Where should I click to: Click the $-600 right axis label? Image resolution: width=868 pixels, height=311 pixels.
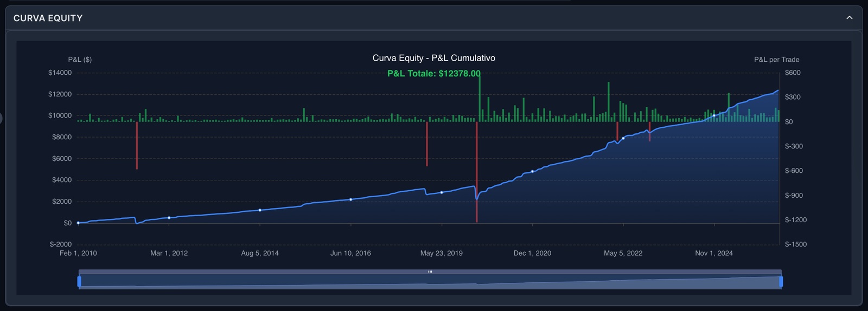(x=794, y=171)
